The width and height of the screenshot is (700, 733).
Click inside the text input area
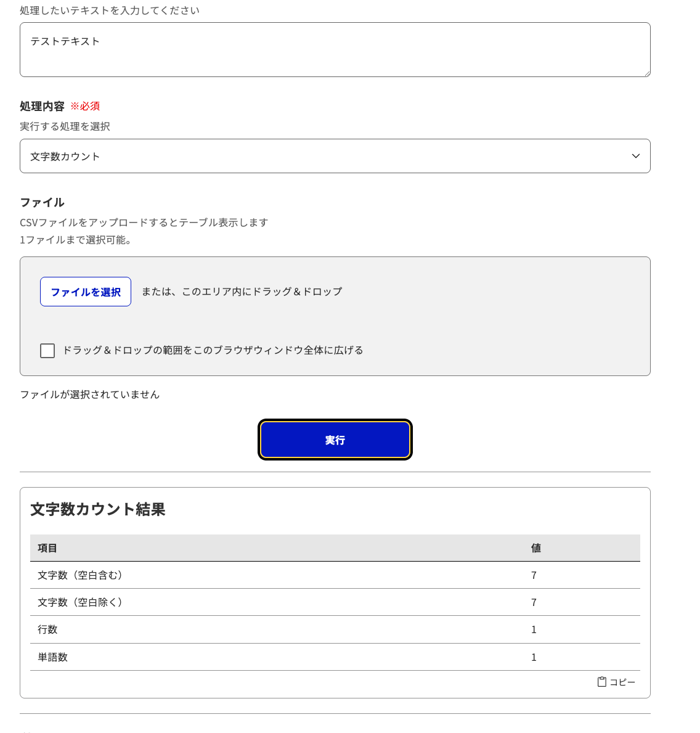335,49
